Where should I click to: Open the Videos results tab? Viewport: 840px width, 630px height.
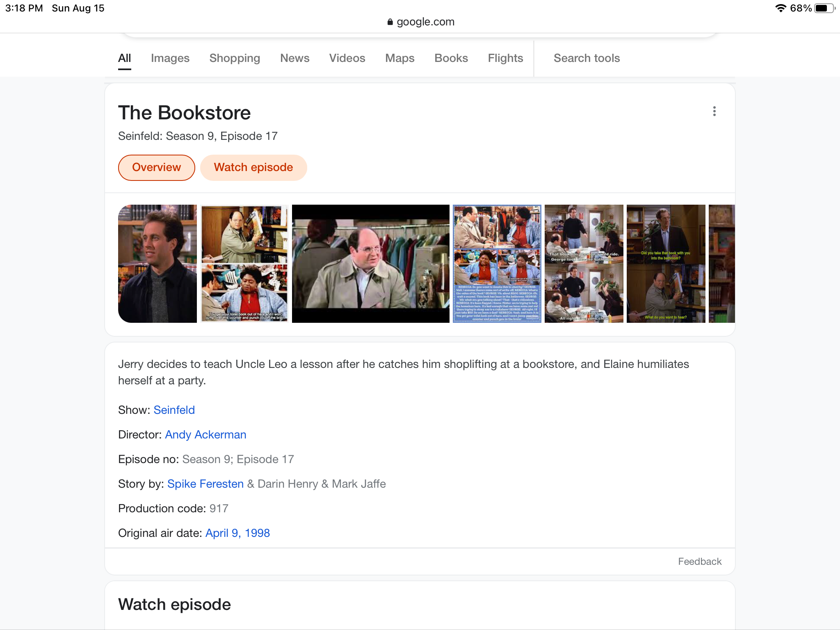347,58
